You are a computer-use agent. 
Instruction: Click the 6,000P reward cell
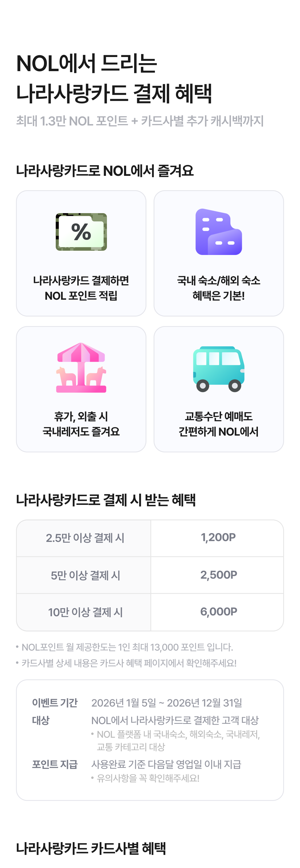pyautogui.click(x=218, y=612)
